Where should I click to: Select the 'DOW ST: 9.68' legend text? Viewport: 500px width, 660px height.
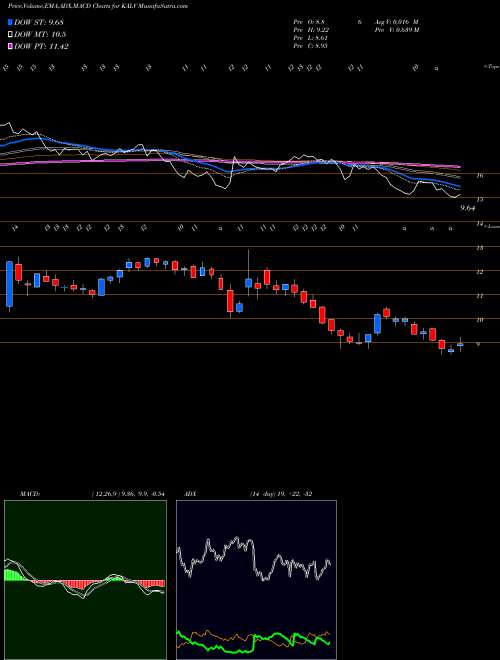(39, 22)
